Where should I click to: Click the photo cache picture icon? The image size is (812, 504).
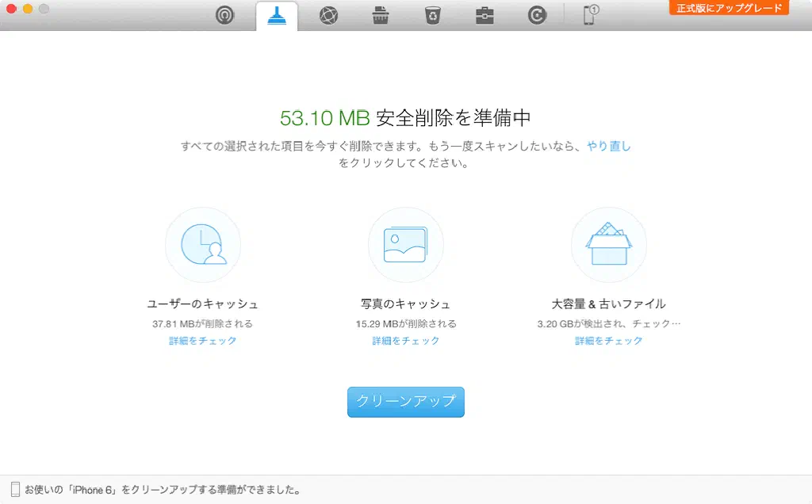(x=406, y=245)
